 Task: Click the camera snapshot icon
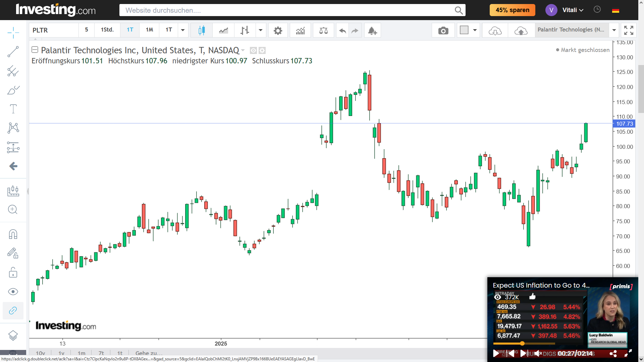pyautogui.click(x=443, y=31)
